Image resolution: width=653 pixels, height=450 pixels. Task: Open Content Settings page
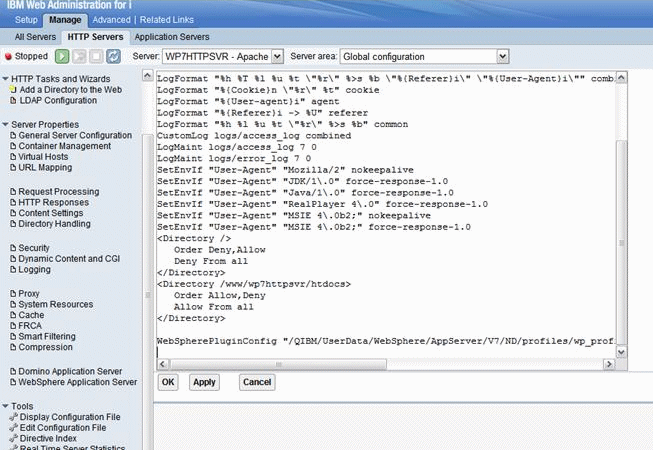pyautogui.click(x=50, y=213)
